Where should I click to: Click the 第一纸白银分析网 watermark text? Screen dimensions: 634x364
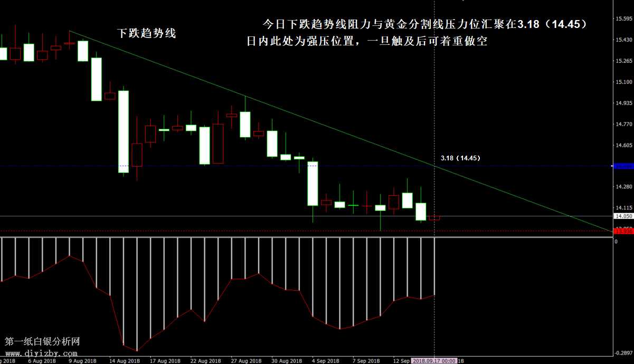[x=42, y=342]
